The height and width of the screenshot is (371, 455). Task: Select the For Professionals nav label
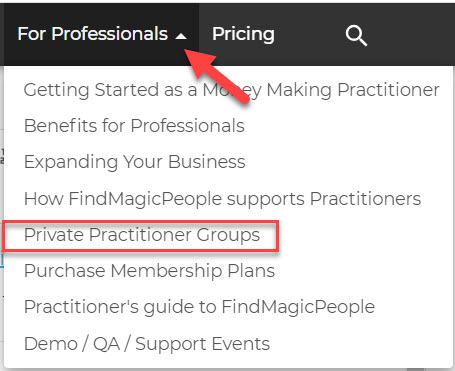pyautogui.click(x=92, y=34)
